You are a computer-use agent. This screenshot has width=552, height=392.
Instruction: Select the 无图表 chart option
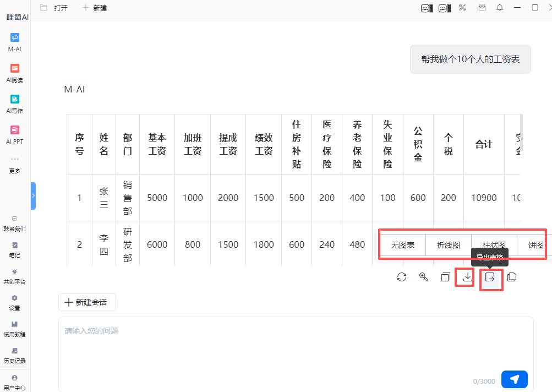coord(403,245)
